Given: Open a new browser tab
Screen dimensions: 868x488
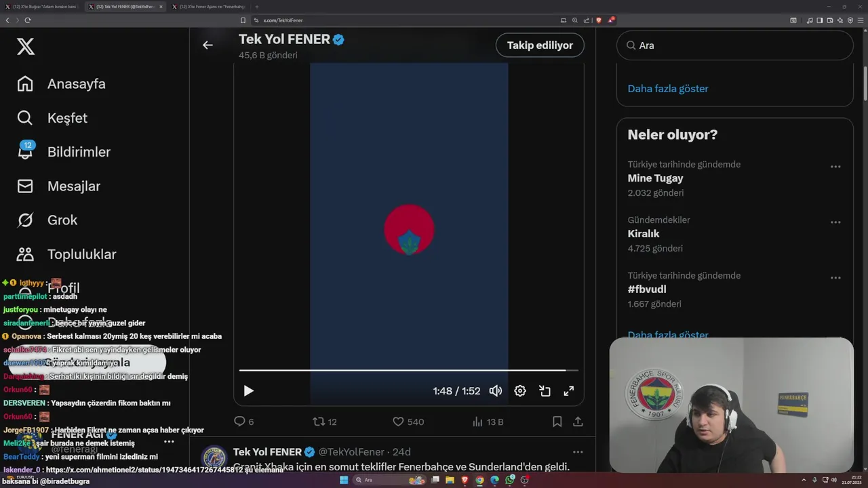Looking at the screenshot, I should [257, 7].
